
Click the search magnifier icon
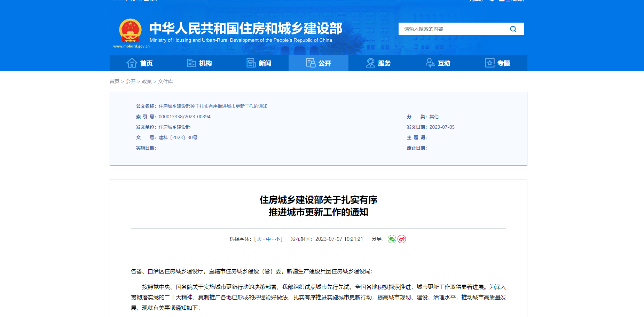[x=513, y=29]
